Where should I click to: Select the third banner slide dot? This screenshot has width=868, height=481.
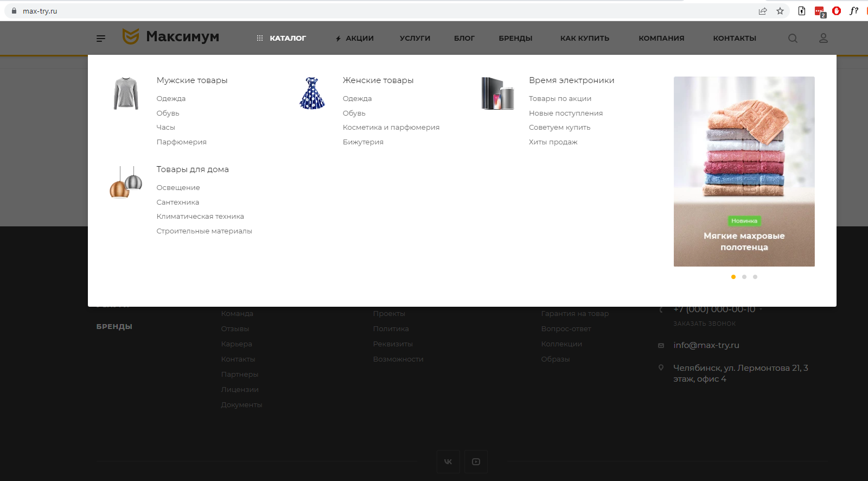pyautogui.click(x=755, y=277)
